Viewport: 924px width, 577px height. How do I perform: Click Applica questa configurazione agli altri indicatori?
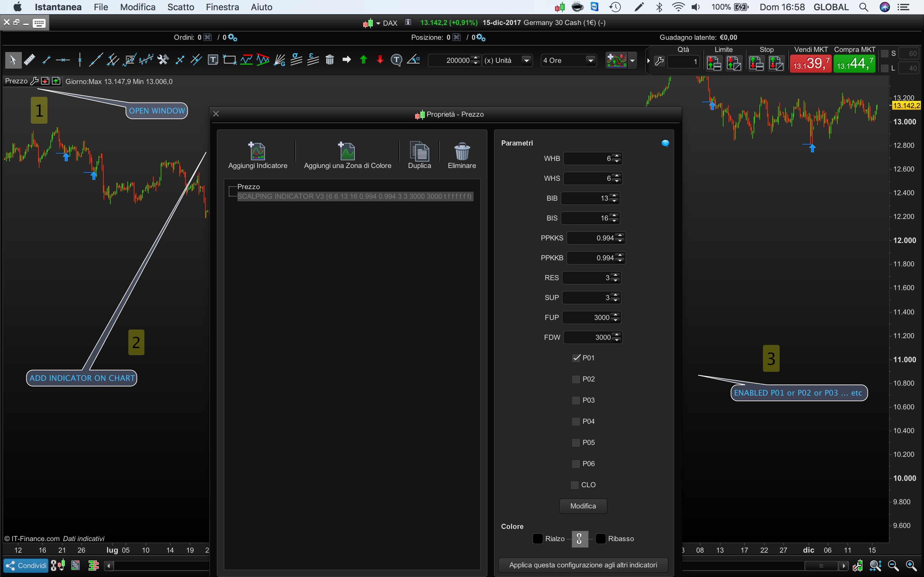coord(583,565)
